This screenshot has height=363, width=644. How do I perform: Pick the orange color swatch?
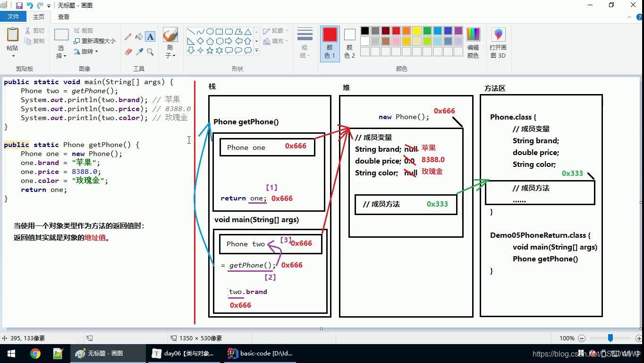407,31
